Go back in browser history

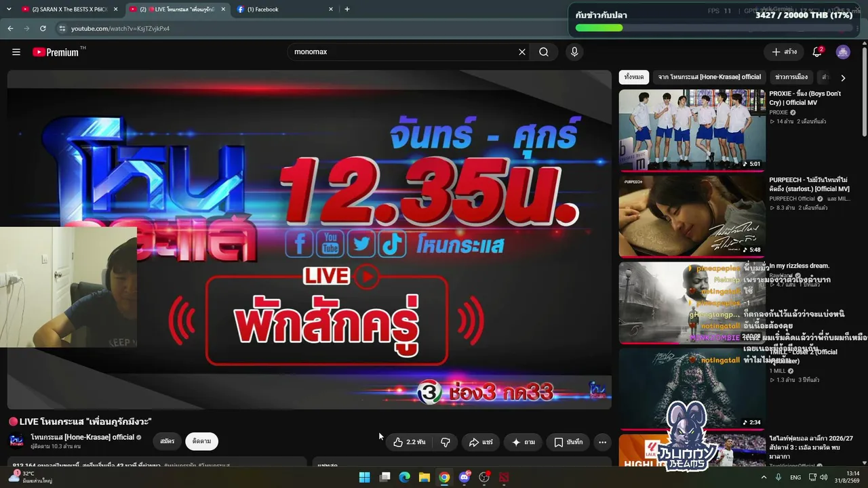coord(10,28)
